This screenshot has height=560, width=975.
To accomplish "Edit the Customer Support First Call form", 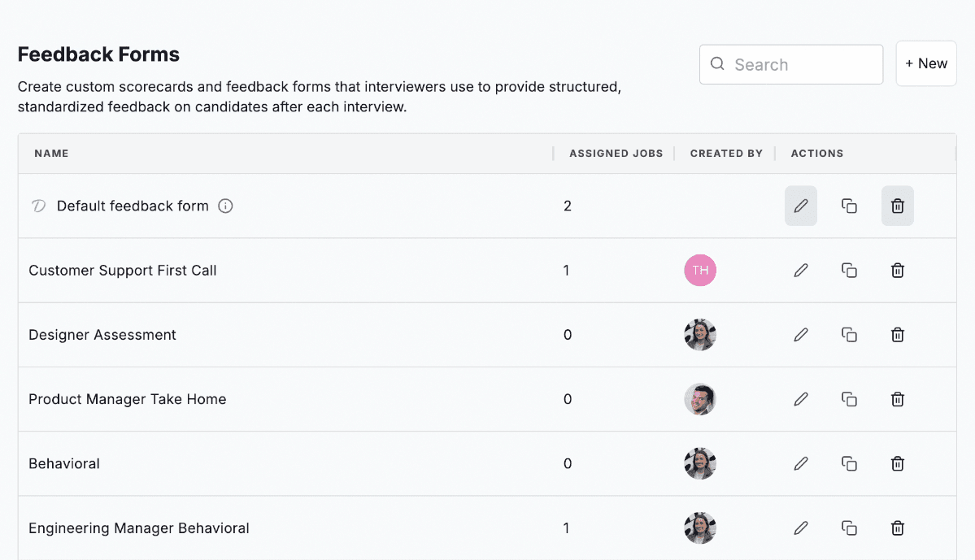I will coord(801,271).
